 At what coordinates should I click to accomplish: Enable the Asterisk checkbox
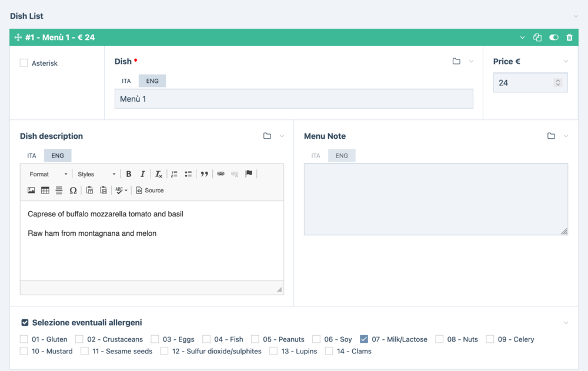pos(24,63)
